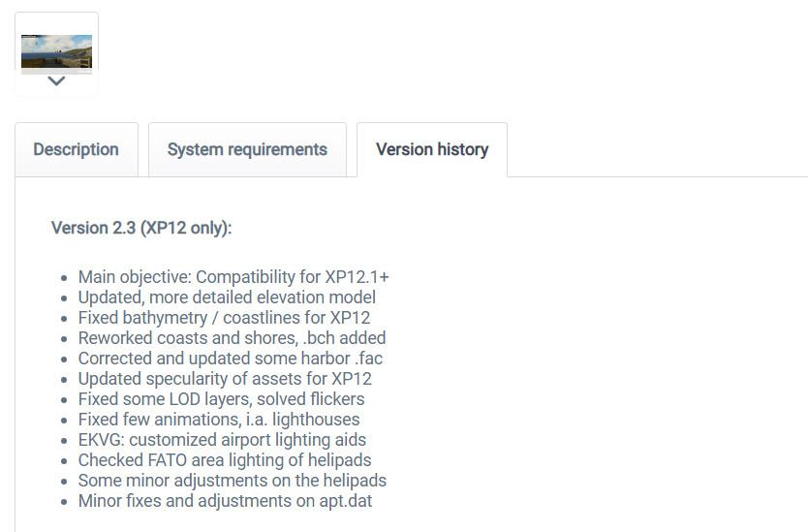The width and height of the screenshot is (808, 532).
Task: Click the 'Minor fixes and adjustments on apt.dat' line
Action: (225, 501)
